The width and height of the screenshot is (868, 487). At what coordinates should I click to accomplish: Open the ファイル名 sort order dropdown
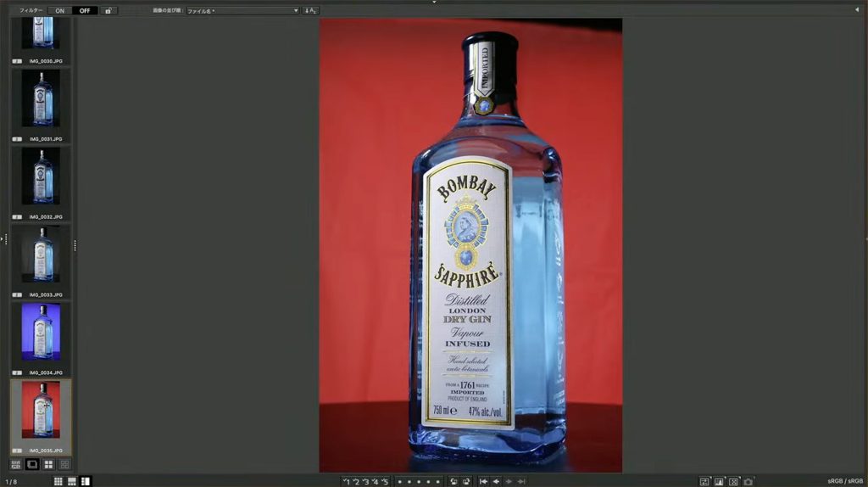click(242, 10)
